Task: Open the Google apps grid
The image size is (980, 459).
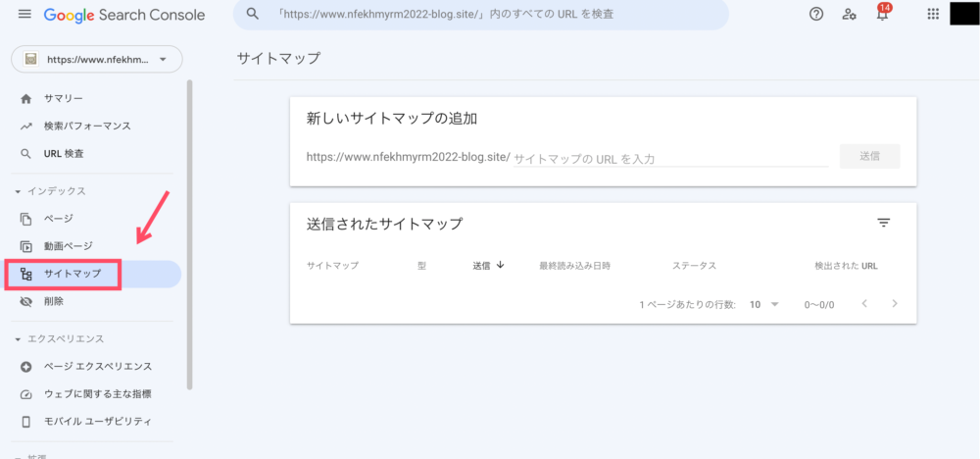Action: coord(933,15)
